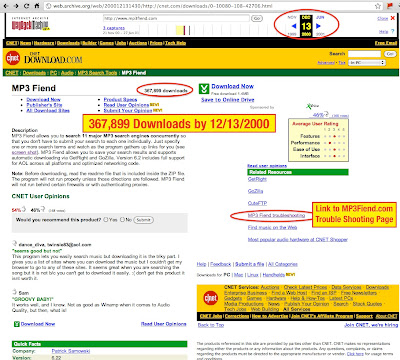
Task: Click Find music on the Web link
Action: [272, 227]
